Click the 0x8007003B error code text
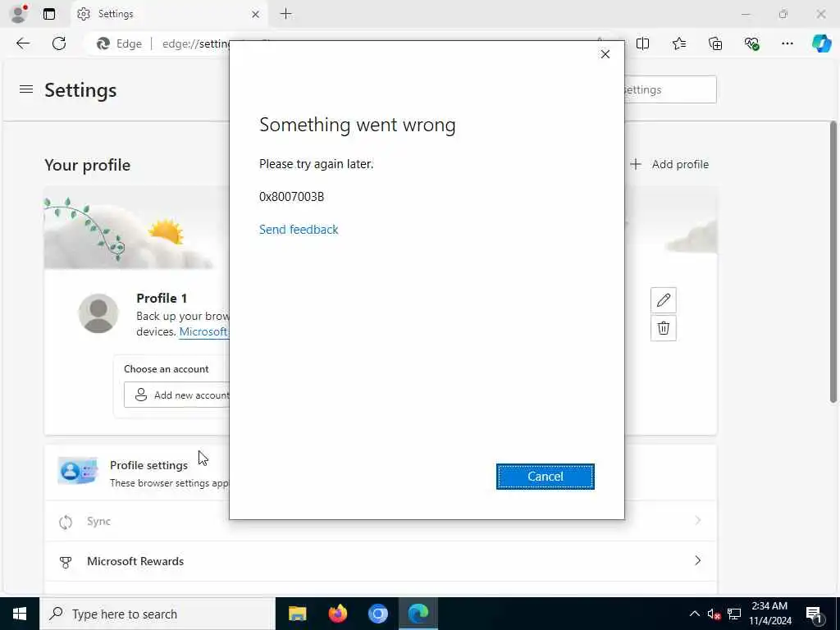840x630 pixels. pyautogui.click(x=291, y=197)
